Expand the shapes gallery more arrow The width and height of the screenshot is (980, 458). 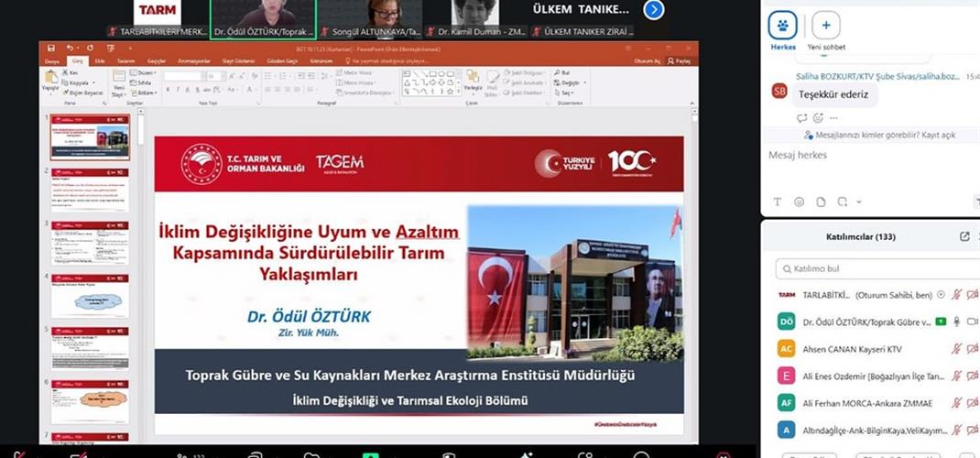click(460, 93)
